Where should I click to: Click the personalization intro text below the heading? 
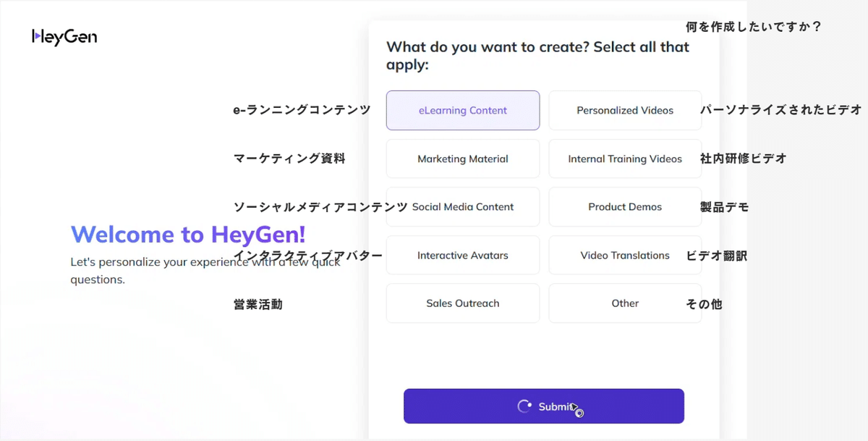tap(204, 270)
